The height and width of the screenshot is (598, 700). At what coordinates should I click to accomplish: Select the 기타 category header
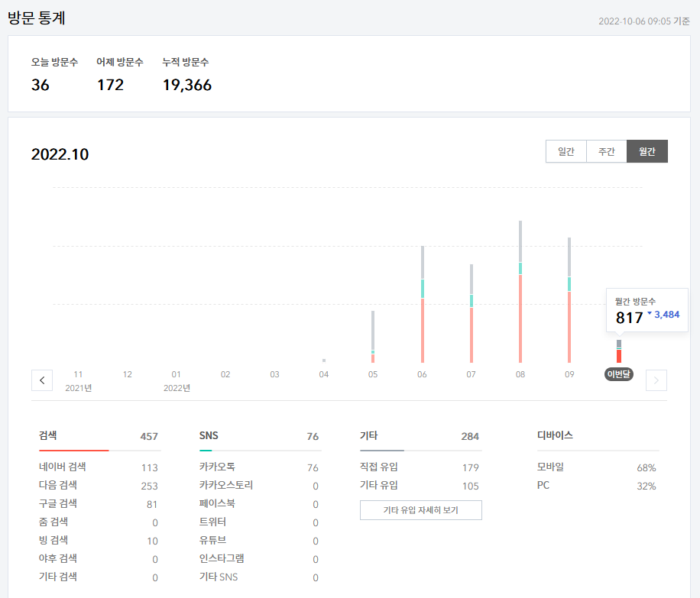(x=369, y=435)
